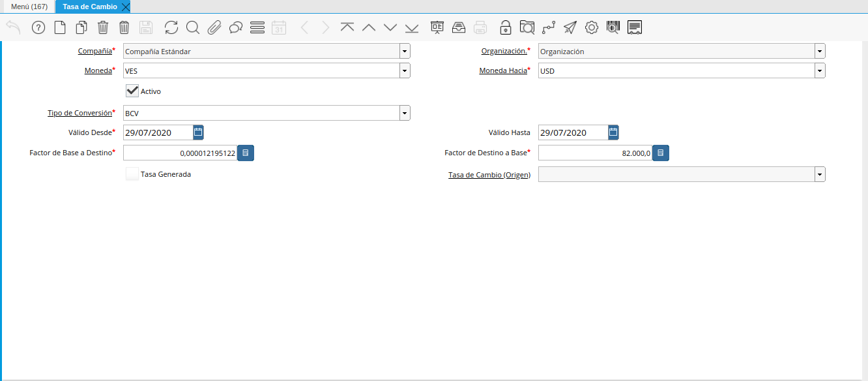Click the receipt document icon in toolbar
Screen dimensions: 868x381
click(x=635, y=27)
